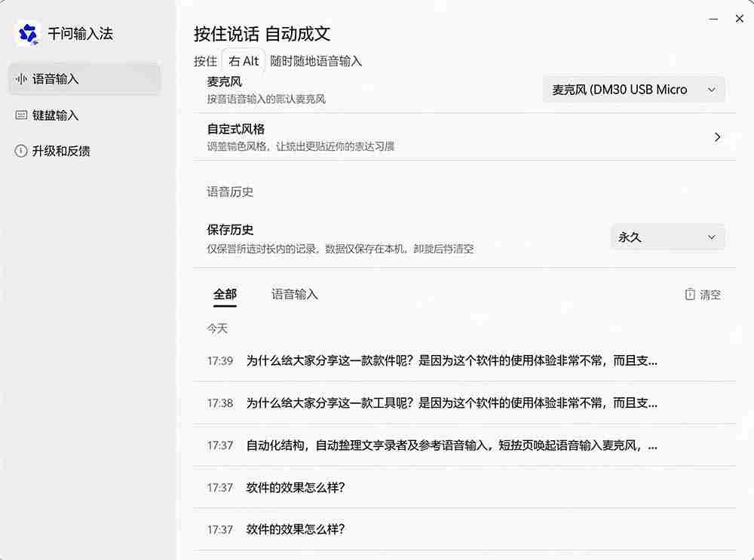The height and width of the screenshot is (560, 754).
Task: Click the arrow on the 麦克风 dropdown
Action: pyautogui.click(x=712, y=90)
